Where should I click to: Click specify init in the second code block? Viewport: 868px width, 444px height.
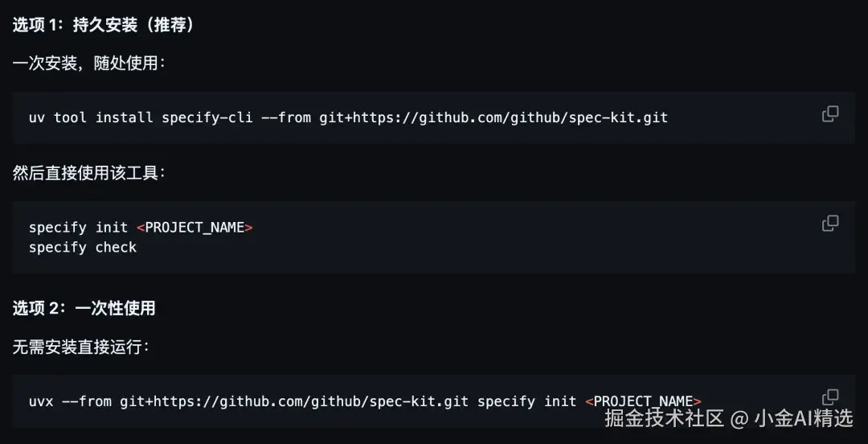78,228
